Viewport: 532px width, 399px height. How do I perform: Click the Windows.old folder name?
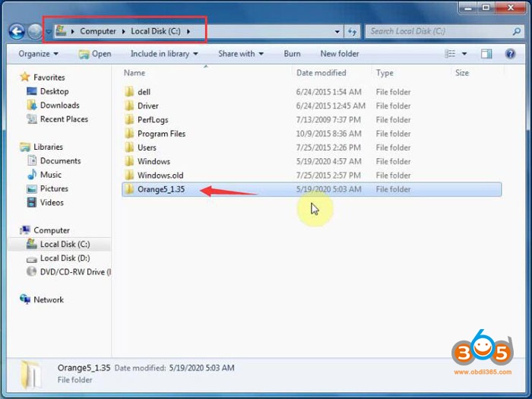tap(160, 176)
